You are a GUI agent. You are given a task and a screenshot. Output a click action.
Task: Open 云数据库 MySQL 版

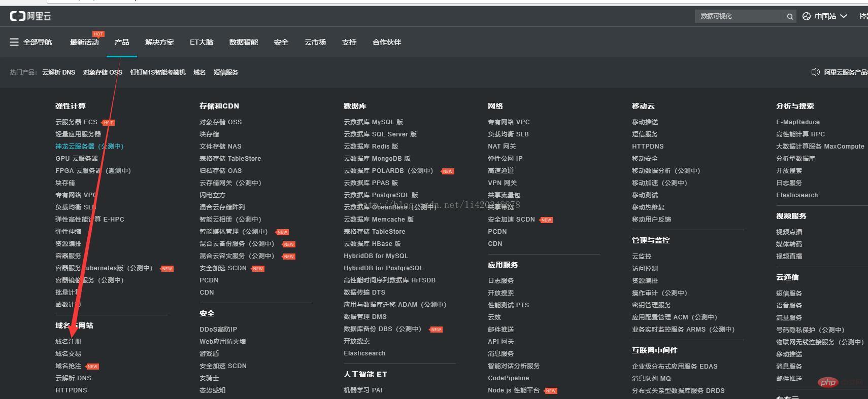click(373, 122)
